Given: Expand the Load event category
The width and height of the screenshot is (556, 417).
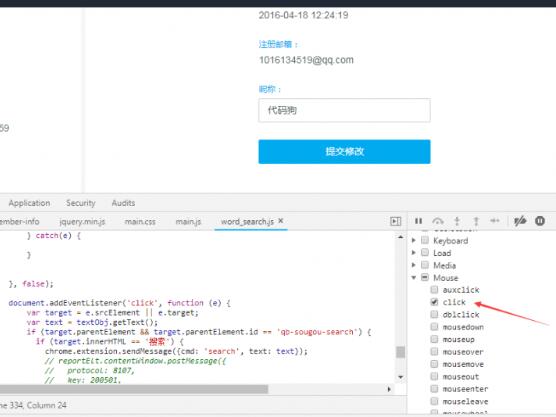Looking at the screenshot, I should click(x=413, y=253).
